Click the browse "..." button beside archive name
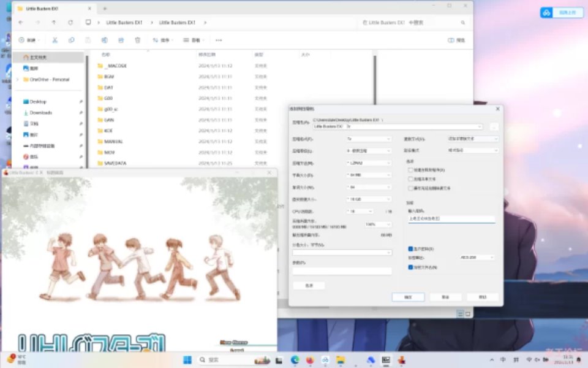Viewport: 588px width, 368px height. 494,127
